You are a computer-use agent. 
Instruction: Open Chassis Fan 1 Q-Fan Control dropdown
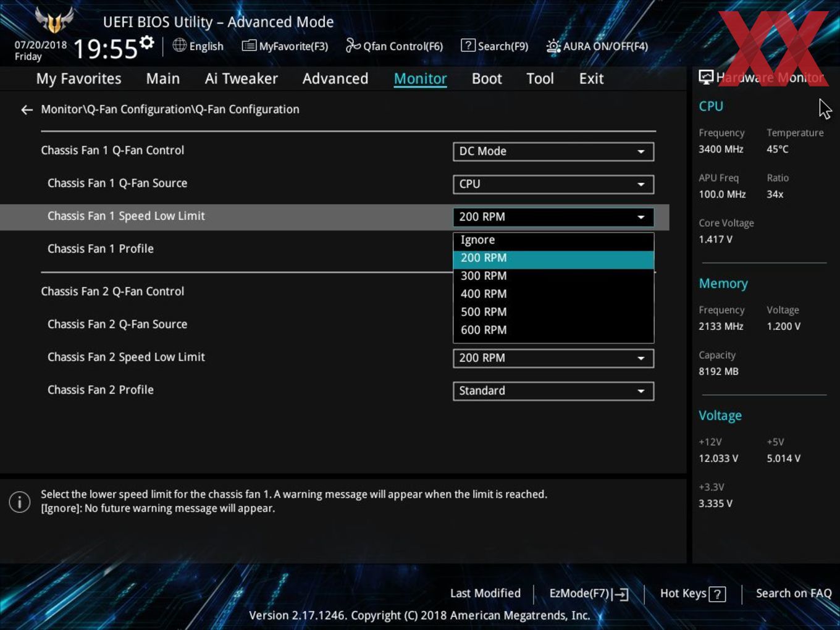[553, 151]
